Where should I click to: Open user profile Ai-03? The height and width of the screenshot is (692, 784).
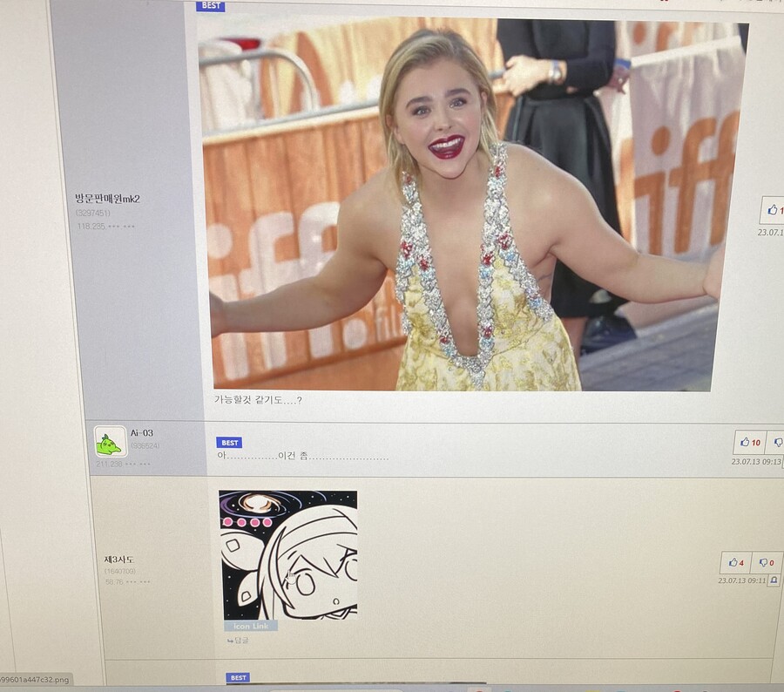142,433
